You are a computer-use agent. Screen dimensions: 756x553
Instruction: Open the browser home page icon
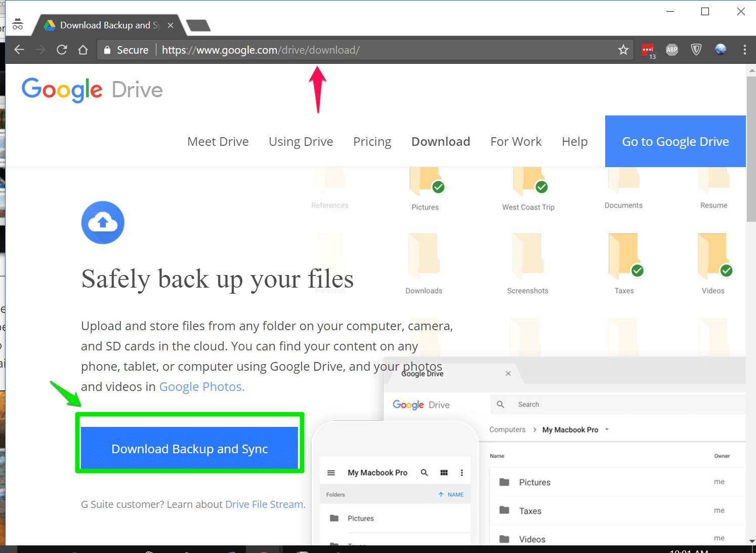pos(83,50)
